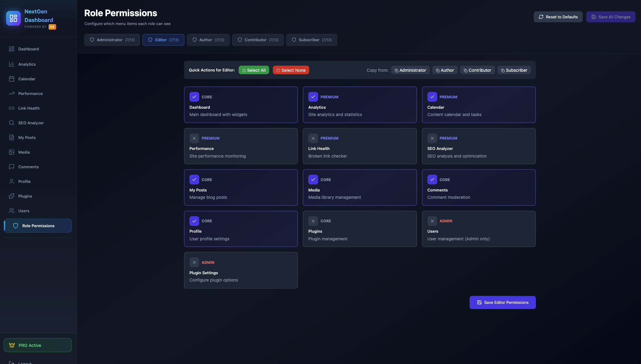Open Link Health via its chain icon
This screenshot has width=641, height=364.
12,108
